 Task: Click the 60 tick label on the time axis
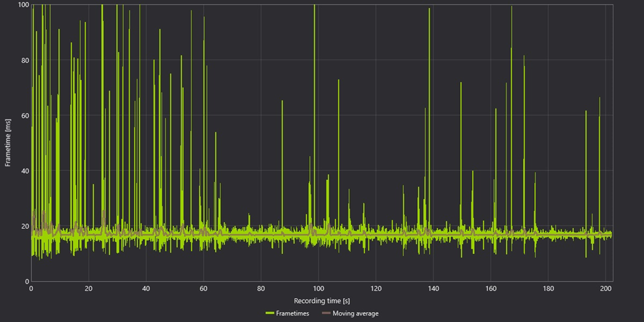click(203, 289)
